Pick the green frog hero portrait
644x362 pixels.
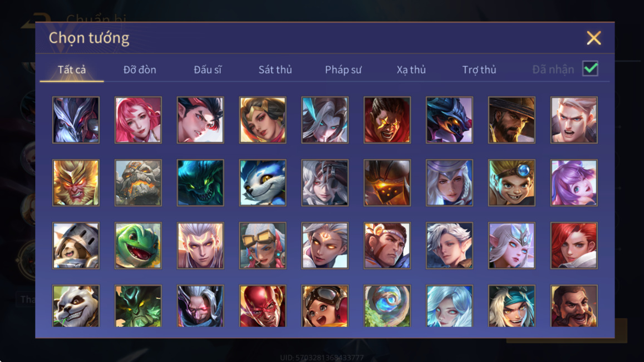click(138, 245)
